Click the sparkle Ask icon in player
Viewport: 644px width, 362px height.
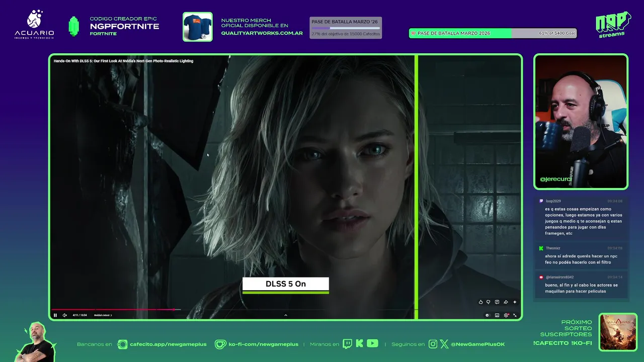click(514, 302)
